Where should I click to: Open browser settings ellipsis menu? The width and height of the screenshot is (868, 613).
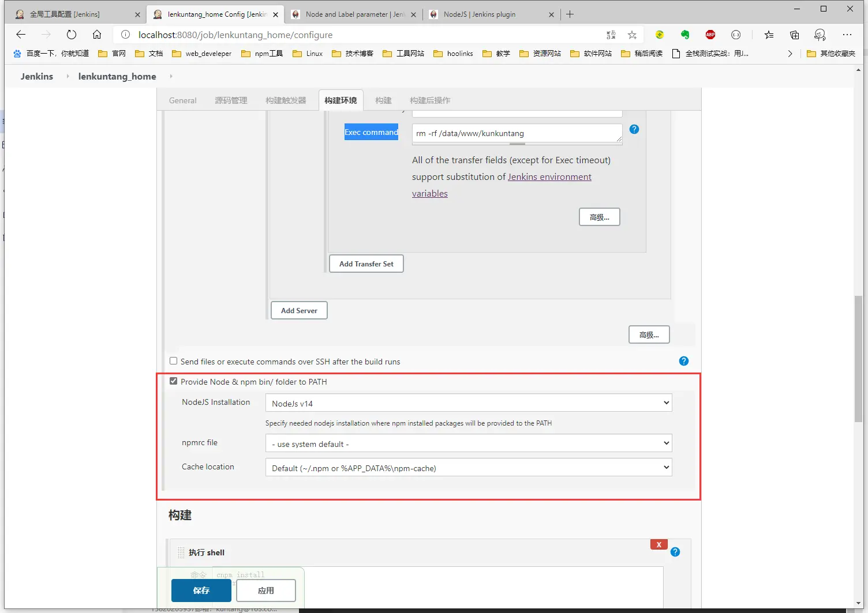847,35
